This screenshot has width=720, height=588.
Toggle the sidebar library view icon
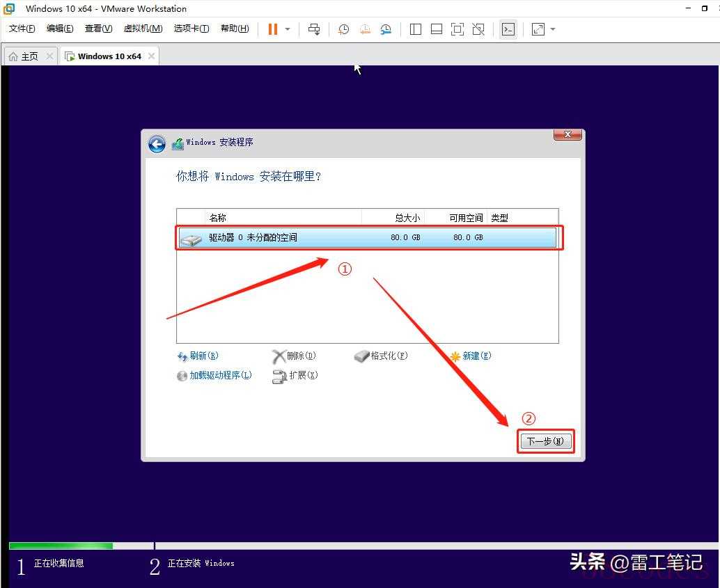tap(416, 29)
